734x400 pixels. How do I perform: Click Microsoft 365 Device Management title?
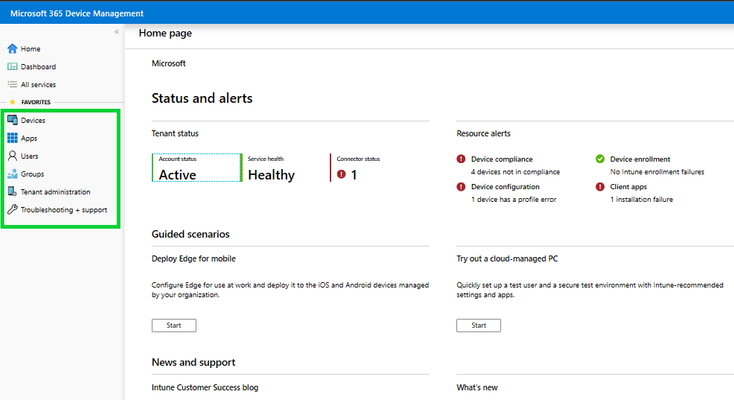click(77, 14)
